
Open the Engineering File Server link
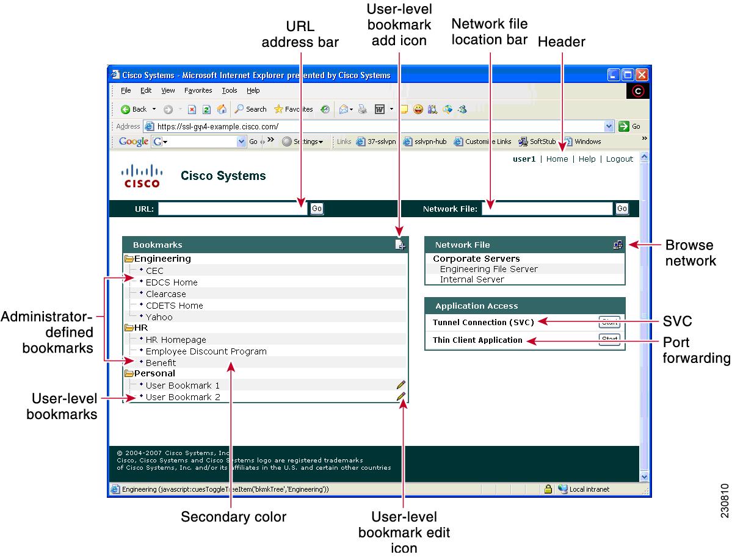pyautogui.click(x=489, y=269)
